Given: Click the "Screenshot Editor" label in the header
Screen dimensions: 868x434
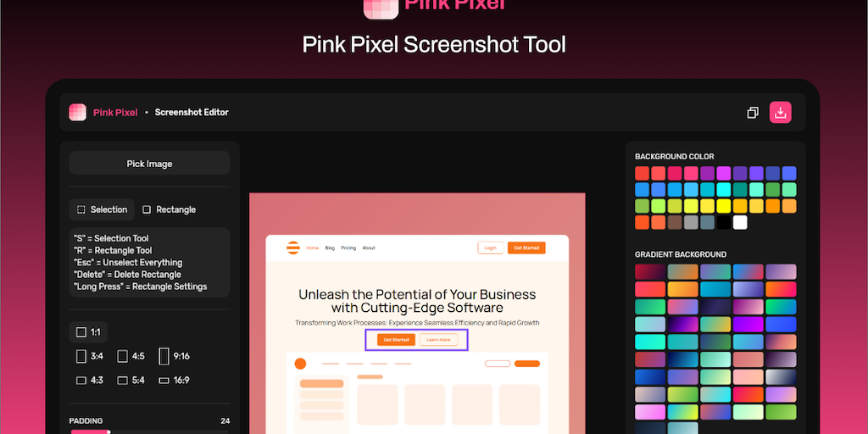Looking at the screenshot, I should pyautogui.click(x=192, y=113).
